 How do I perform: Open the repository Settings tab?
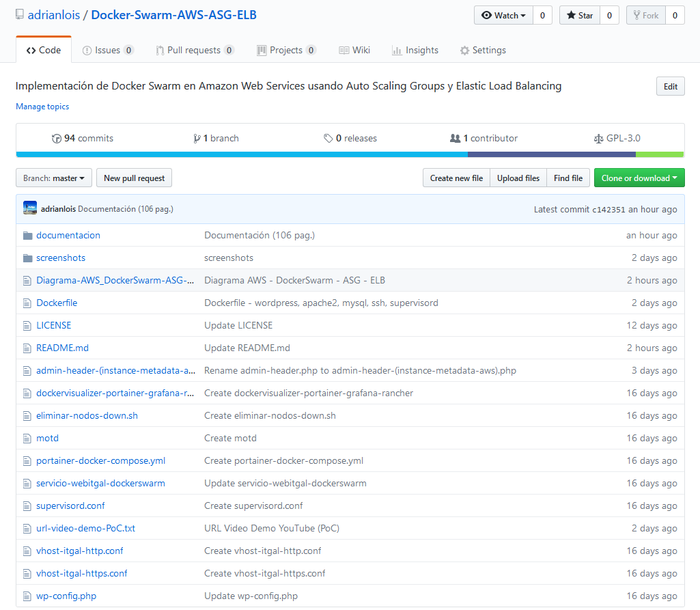(483, 50)
